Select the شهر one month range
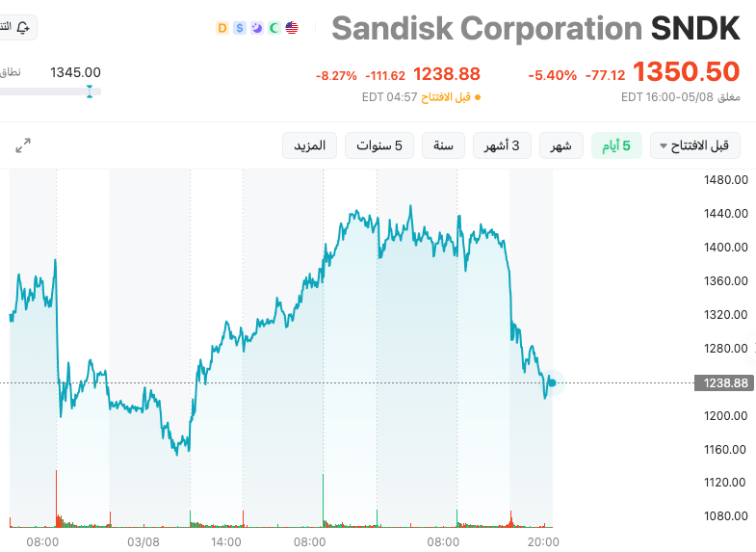Image resolution: width=756 pixels, height=552 pixels. [561, 145]
